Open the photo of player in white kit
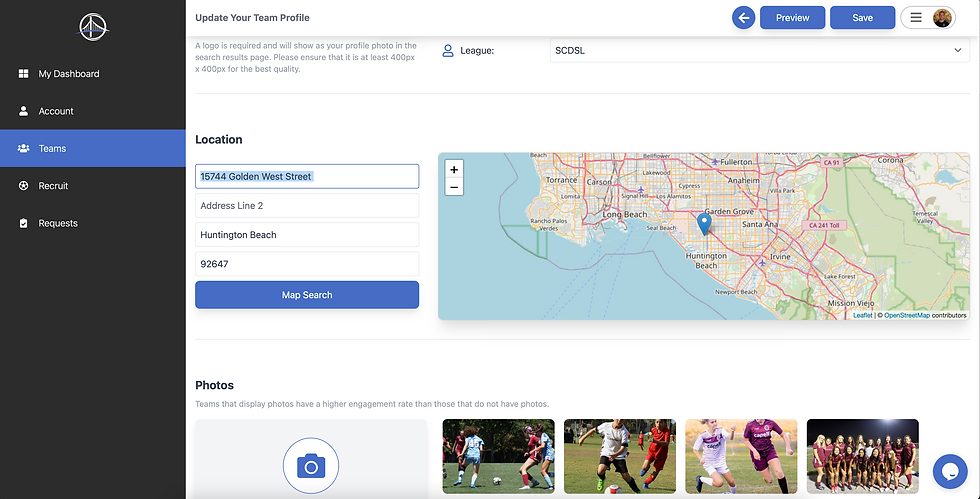 click(619, 456)
